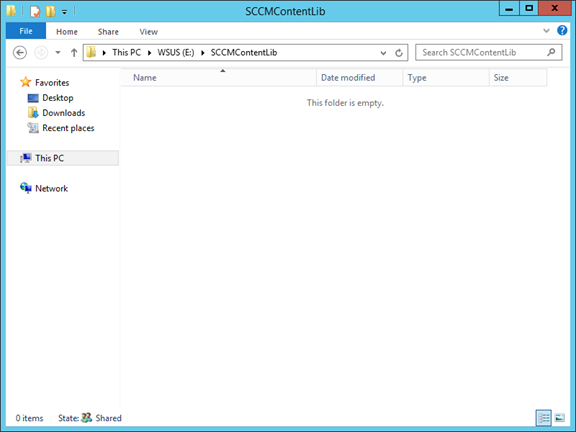Sort by the Name column header

pos(219,78)
